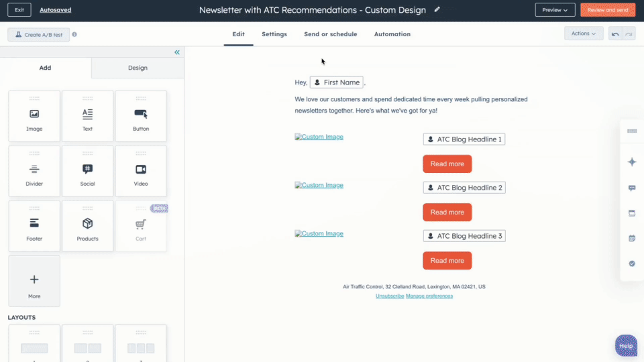The image size is (644, 362).
Task: Click the Unsubscribe link in footer
Action: coord(390,296)
